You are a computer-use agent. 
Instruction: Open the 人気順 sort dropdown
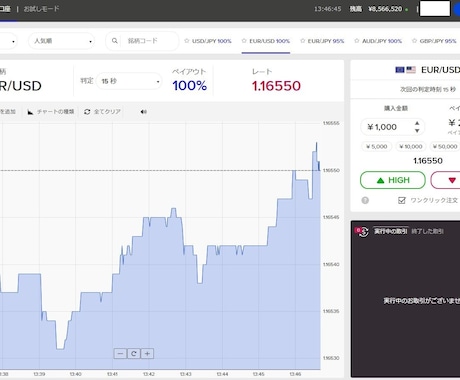pyautogui.click(x=62, y=41)
